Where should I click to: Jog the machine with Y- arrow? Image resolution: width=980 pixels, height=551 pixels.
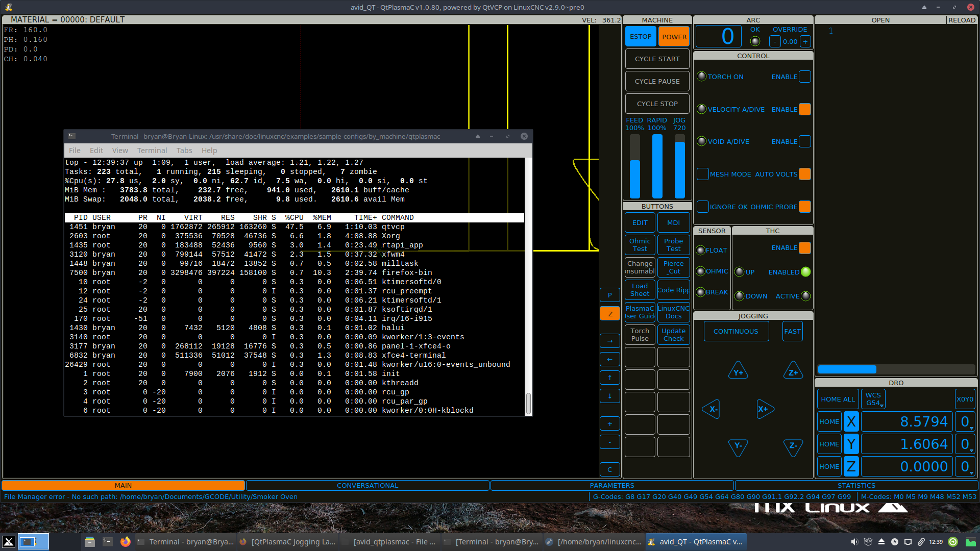click(x=738, y=447)
